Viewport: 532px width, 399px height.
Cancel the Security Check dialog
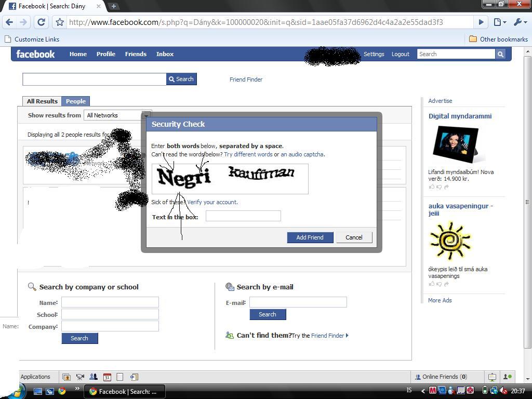pyautogui.click(x=354, y=237)
